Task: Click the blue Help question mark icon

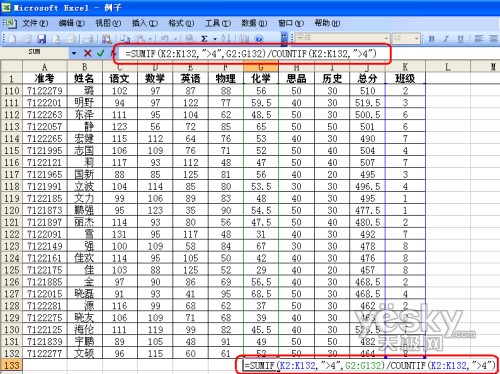Action: [259, 39]
